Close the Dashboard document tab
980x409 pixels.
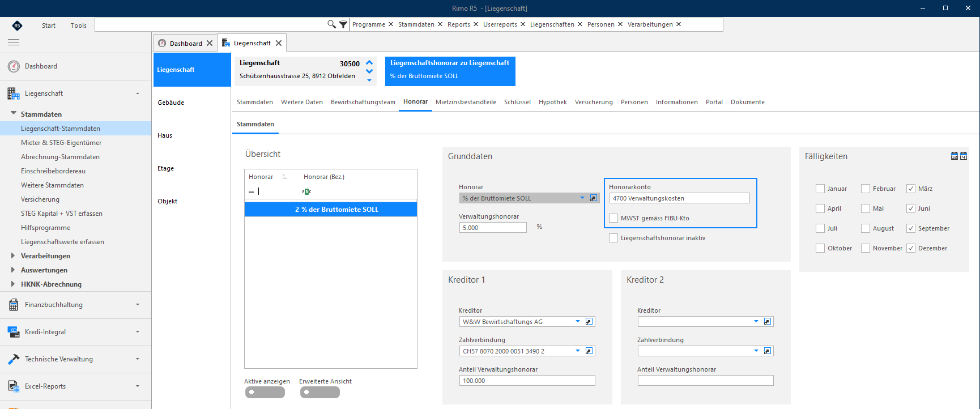tap(210, 43)
